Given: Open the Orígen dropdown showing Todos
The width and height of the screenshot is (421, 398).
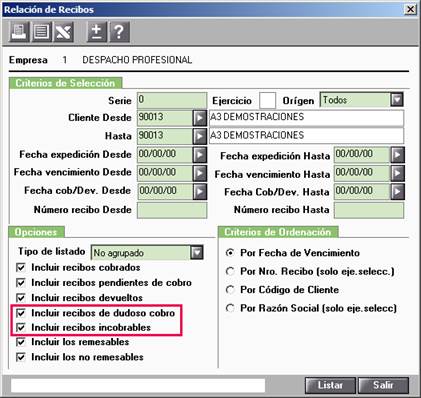Looking at the screenshot, I should (397, 100).
